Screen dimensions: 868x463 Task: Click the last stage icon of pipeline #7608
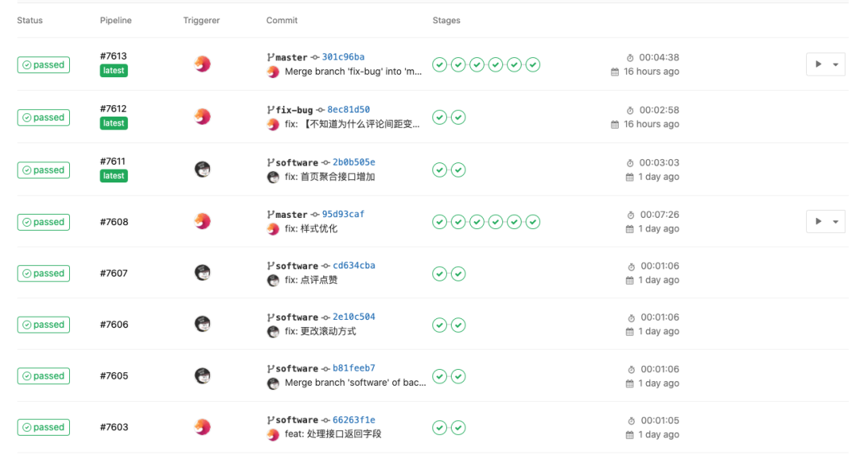click(x=533, y=222)
